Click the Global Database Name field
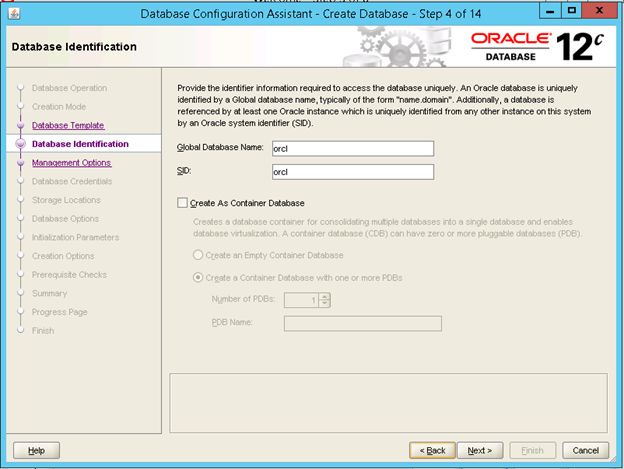The width and height of the screenshot is (624, 469). [x=351, y=148]
